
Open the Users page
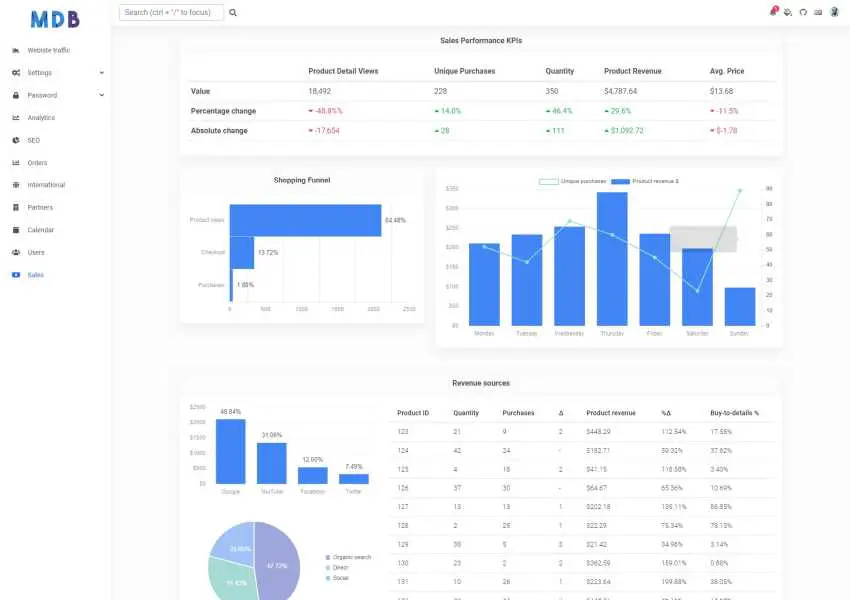[x=39, y=252]
